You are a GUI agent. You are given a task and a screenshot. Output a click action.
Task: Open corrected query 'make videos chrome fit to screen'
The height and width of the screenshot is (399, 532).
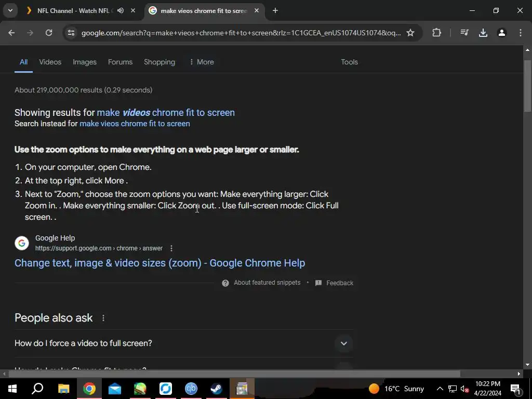[x=166, y=113]
